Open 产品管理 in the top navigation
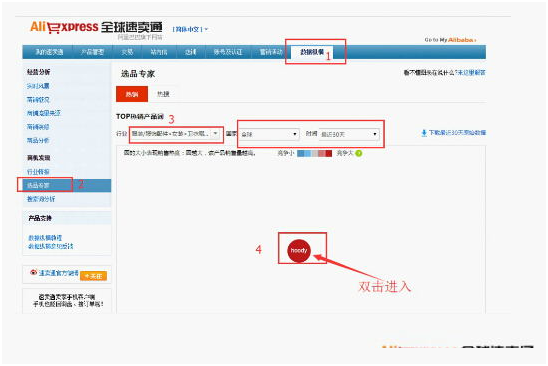Screen dimensions: 548x366 (x=92, y=52)
